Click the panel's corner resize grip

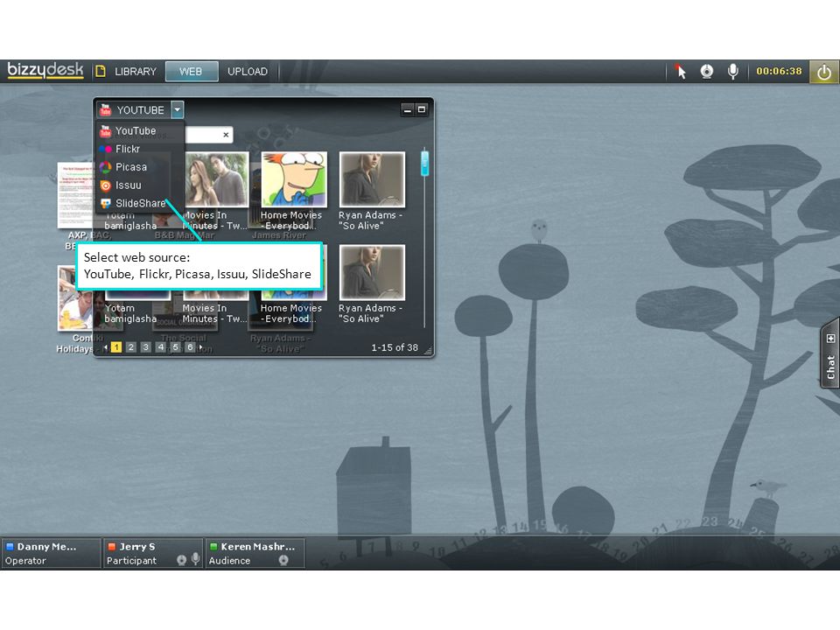coord(428,351)
